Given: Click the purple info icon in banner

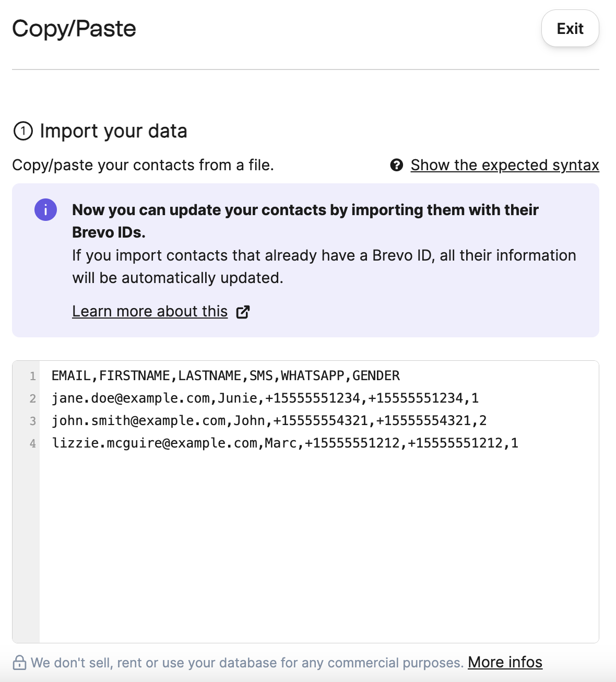Looking at the screenshot, I should point(46,210).
